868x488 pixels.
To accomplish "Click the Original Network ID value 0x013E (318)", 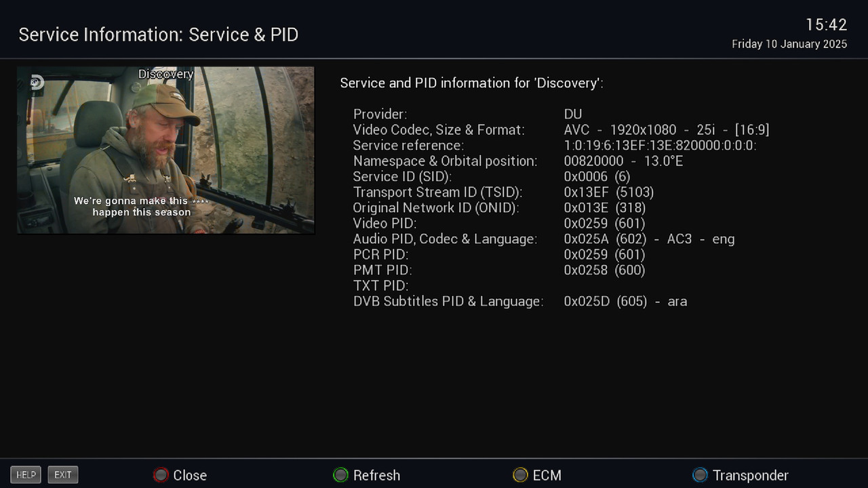I will [x=605, y=207].
